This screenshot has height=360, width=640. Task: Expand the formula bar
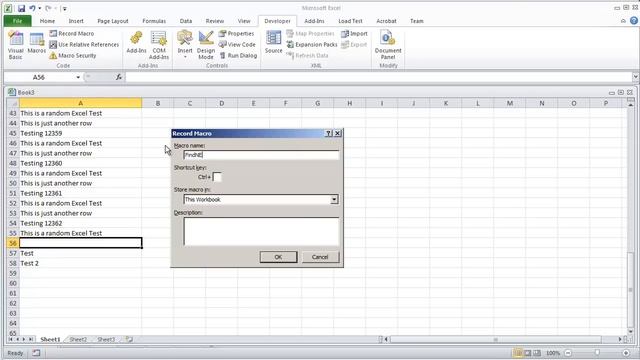pyautogui.click(x=636, y=77)
